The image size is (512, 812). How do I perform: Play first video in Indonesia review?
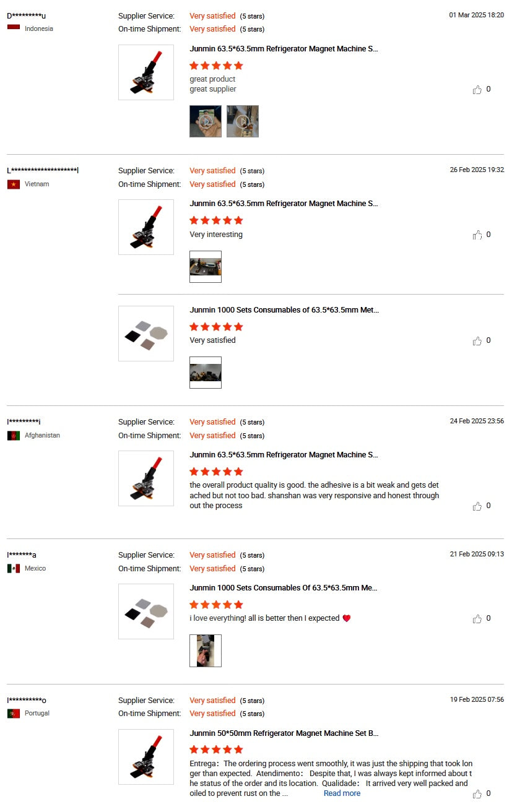[x=206, y=121]
